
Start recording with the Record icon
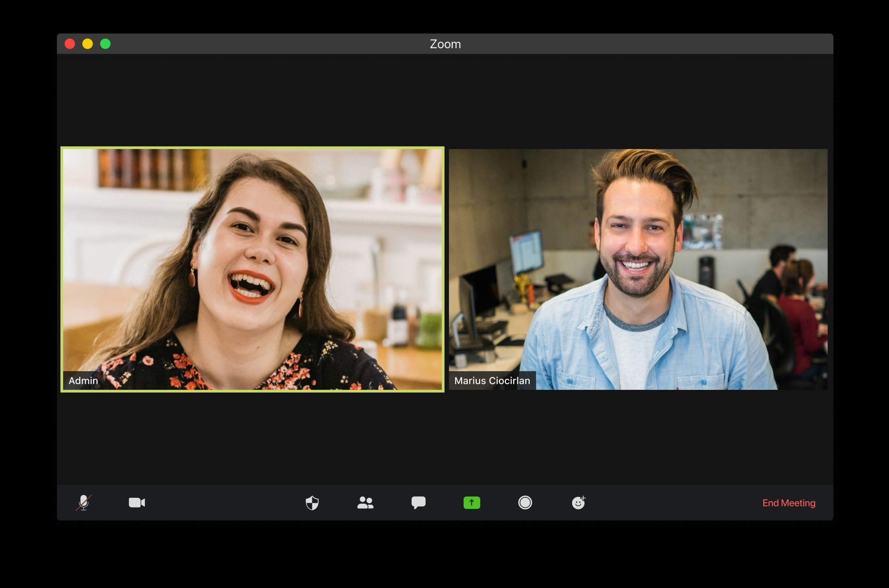525,503
